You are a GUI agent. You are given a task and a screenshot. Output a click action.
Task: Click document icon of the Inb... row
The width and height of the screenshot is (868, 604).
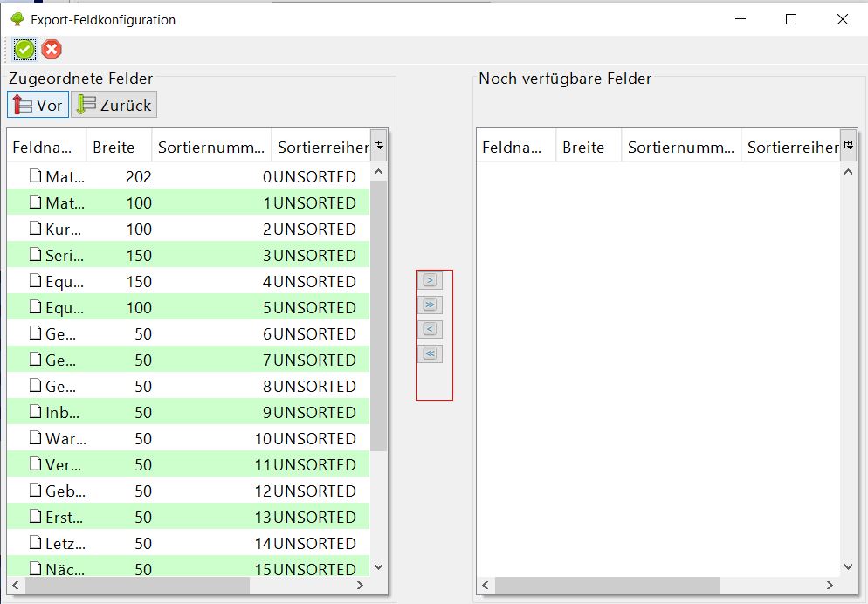36,411
